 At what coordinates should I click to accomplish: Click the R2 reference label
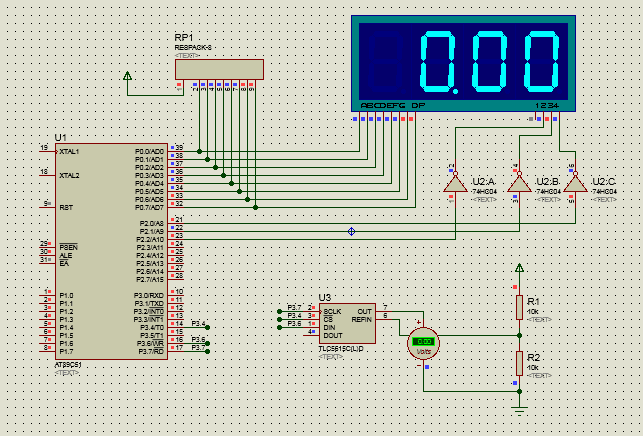534,358
